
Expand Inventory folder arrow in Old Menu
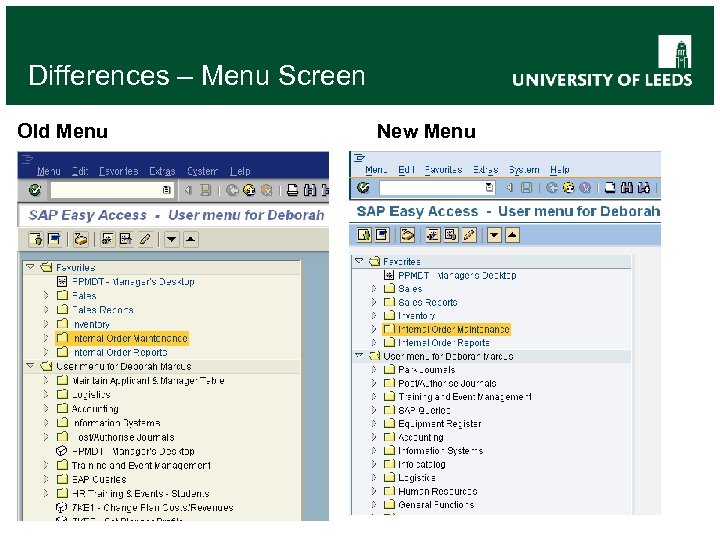[46, 324]
